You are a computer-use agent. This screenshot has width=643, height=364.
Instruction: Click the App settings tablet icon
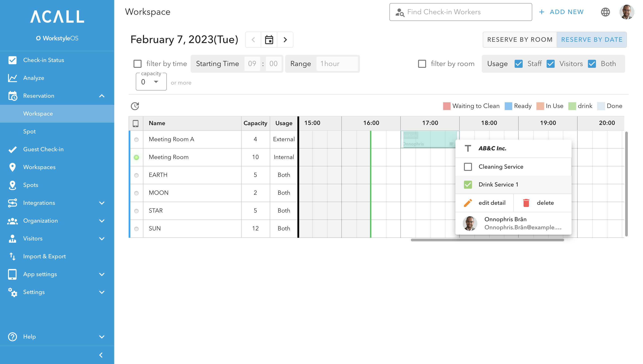tap(12, 274)
